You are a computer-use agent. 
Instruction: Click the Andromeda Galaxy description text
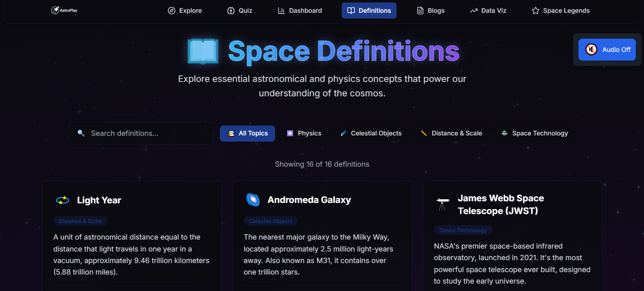(x=319, y=254)
